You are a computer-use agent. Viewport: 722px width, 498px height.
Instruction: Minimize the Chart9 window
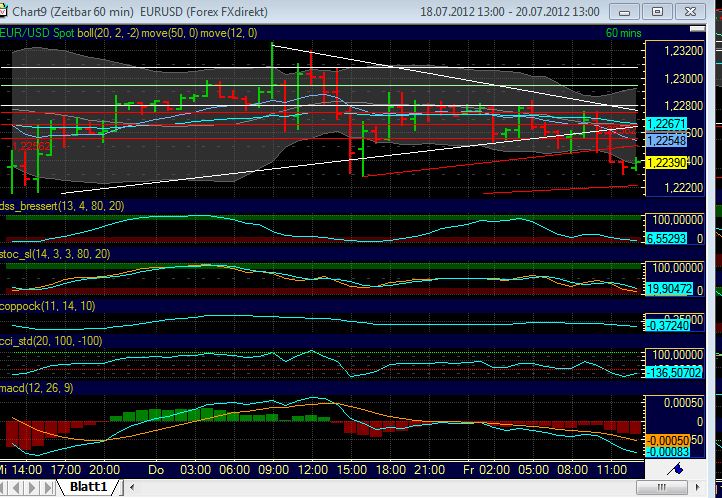coord(624,12)
